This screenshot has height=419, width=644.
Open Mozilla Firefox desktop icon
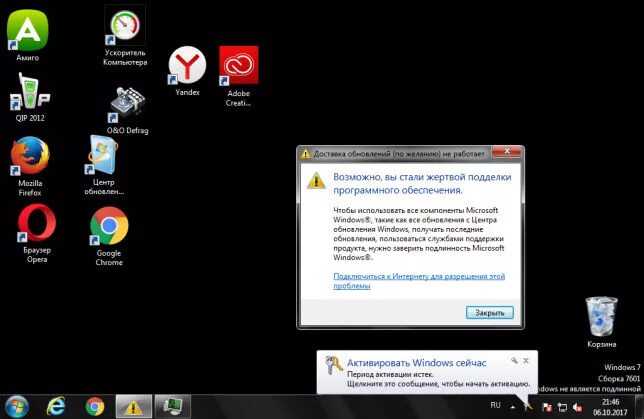[x=30, y=166]
